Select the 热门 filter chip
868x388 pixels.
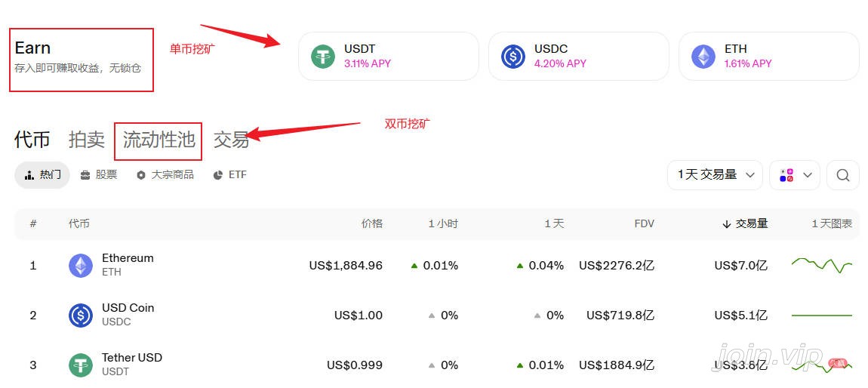[42, 175]
